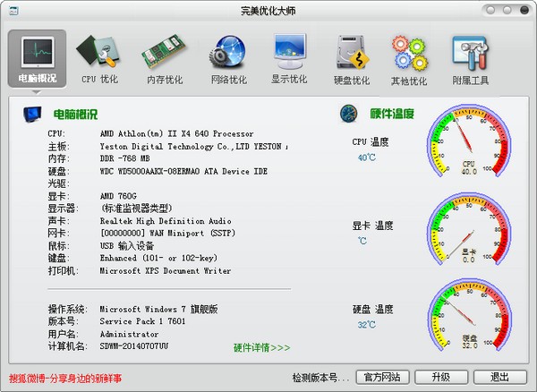Click the 退出 exit button

(500, 378)
